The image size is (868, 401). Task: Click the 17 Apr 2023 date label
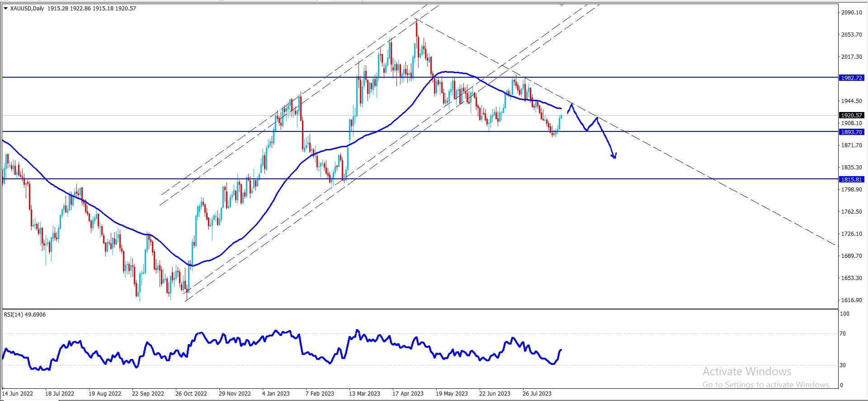tap(408, 394)
